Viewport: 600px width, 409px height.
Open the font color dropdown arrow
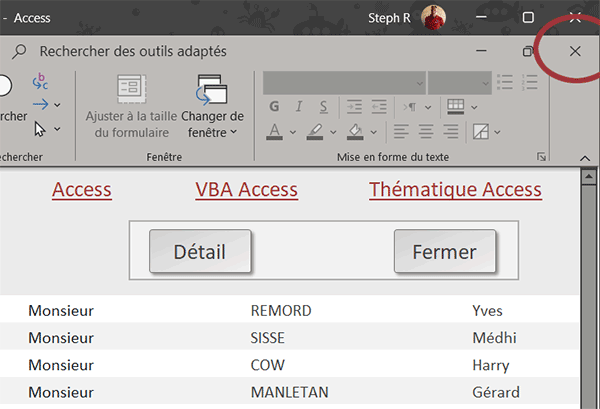pos(293,132)
